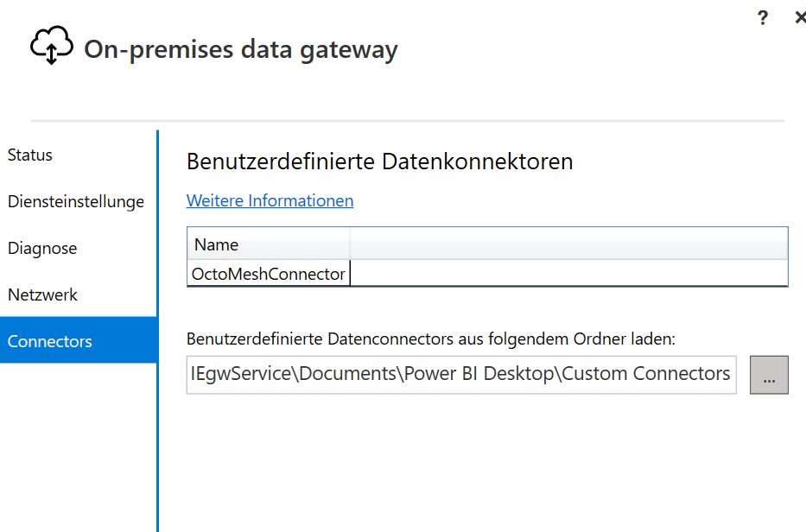This screenshot has height=532, width=806.
Task: Open the Weitere Informationen link
Action: (270, 199)
